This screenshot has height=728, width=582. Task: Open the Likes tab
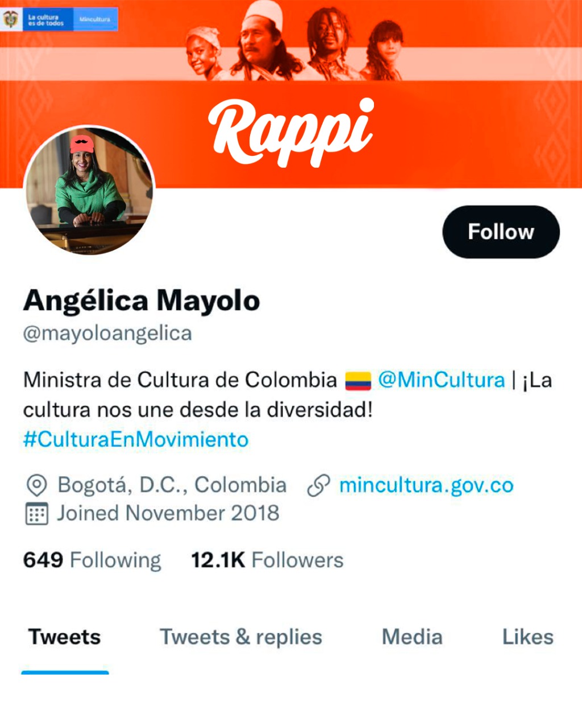click(528, 638)
